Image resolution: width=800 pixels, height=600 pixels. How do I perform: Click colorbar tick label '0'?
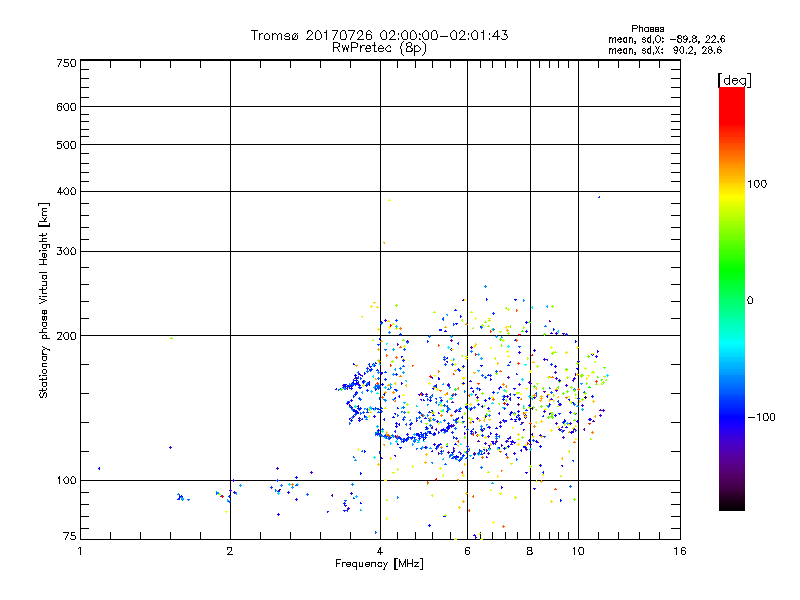750,300
